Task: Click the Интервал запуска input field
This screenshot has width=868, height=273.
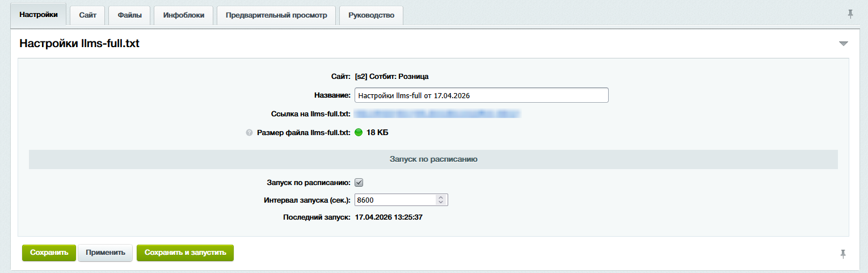Action: [401, 200]
